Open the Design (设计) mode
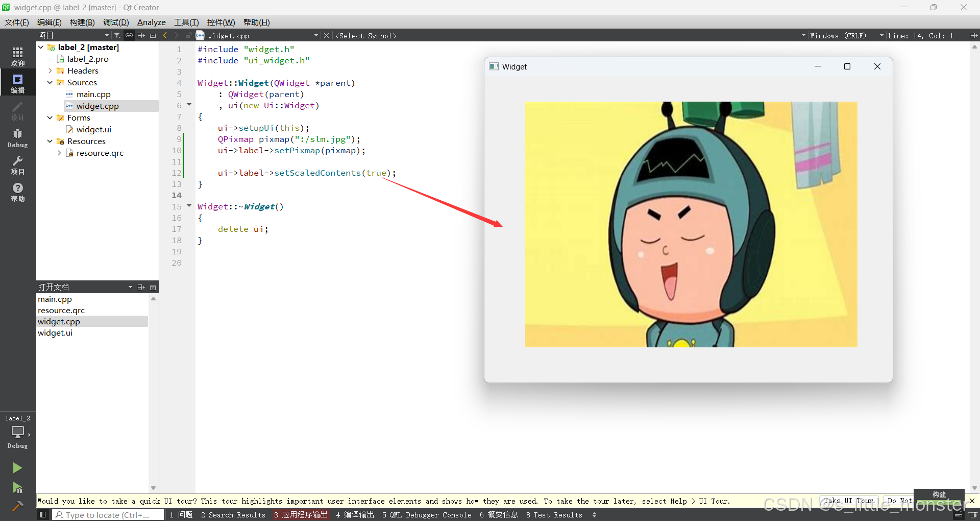The image size is (980, 521). tap(18, 110)
